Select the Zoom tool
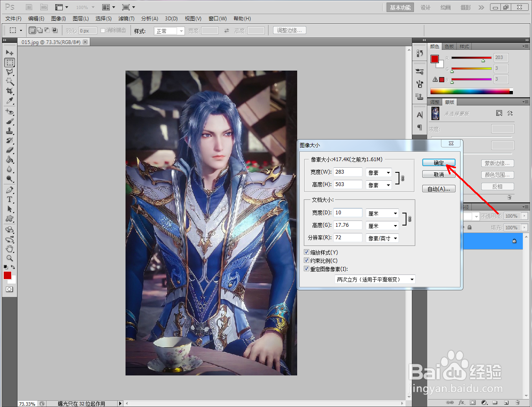Image resolution: width=532 pixels, height=407 pixels. coord(10,258)
